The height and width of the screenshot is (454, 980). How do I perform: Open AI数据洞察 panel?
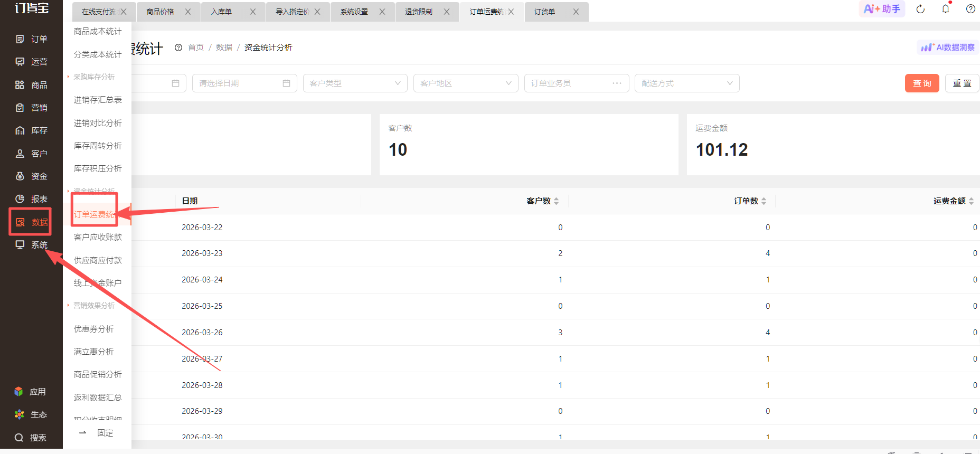coord(948,48)
